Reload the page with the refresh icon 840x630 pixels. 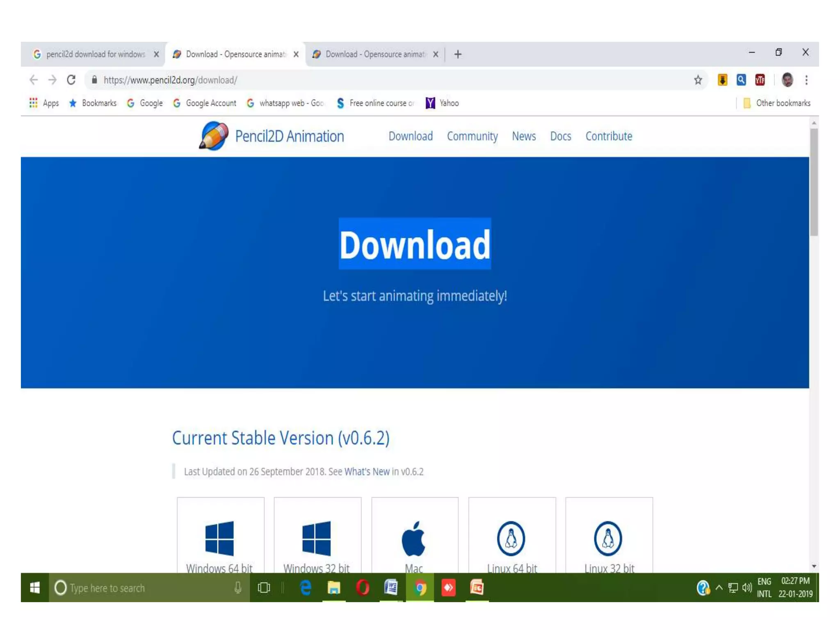(x=71, y=80)
